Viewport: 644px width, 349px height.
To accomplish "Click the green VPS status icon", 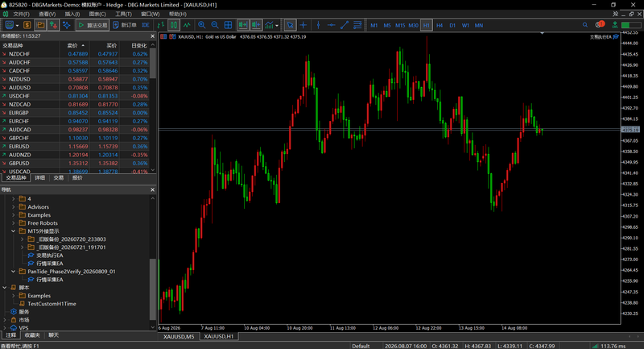I will coord(615,25).
